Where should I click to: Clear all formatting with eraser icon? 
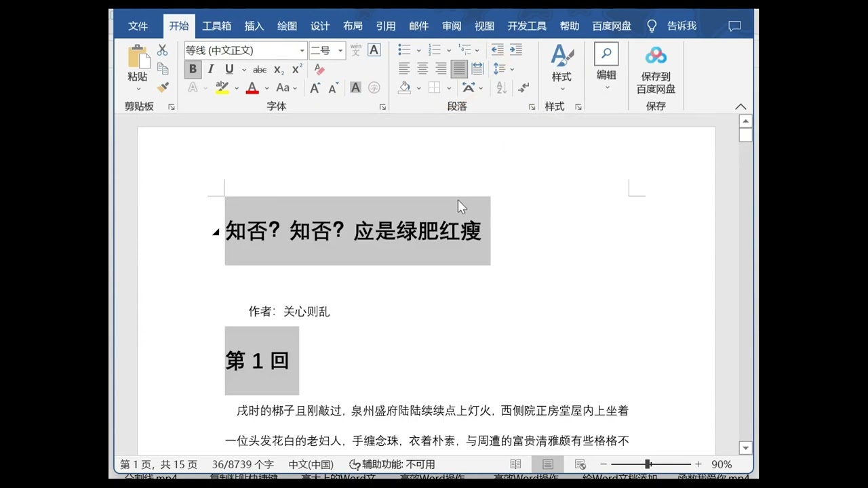point(319,69)
